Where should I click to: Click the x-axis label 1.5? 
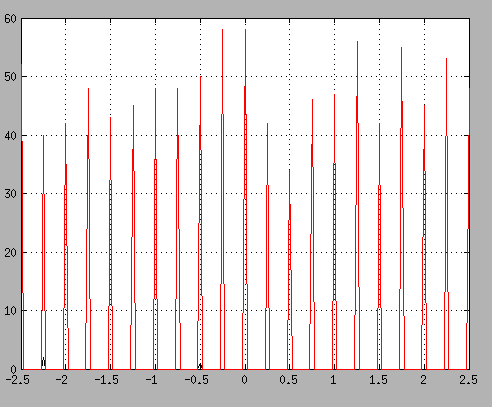(378, 380)
